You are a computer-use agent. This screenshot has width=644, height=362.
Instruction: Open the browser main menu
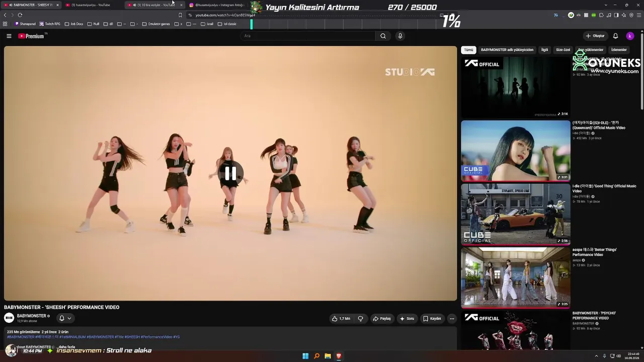[639, 15]
